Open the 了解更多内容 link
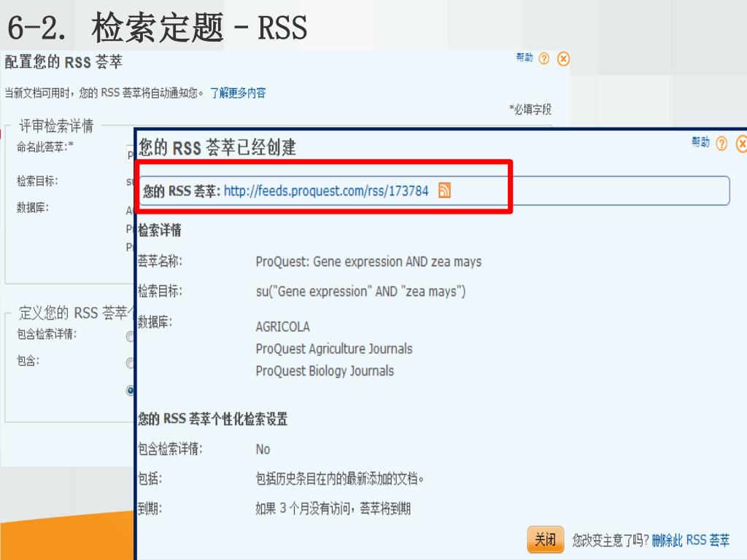The width and height of the screenshot is (747, 560). [x=238, y=93]
